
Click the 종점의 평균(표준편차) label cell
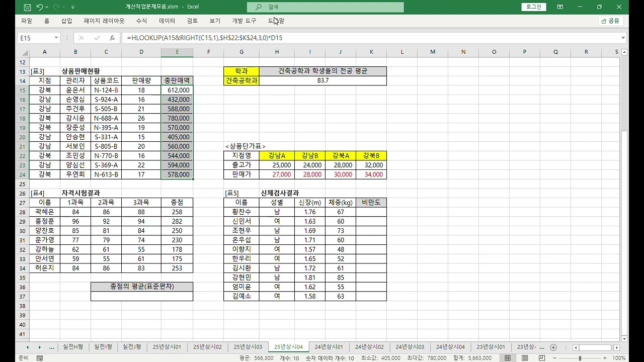point(142,287)
